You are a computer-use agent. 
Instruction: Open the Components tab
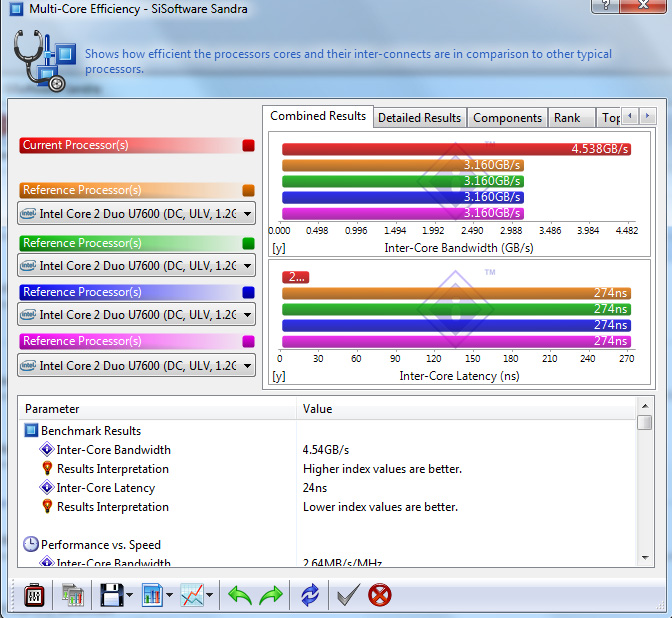[x=507, y=118]
